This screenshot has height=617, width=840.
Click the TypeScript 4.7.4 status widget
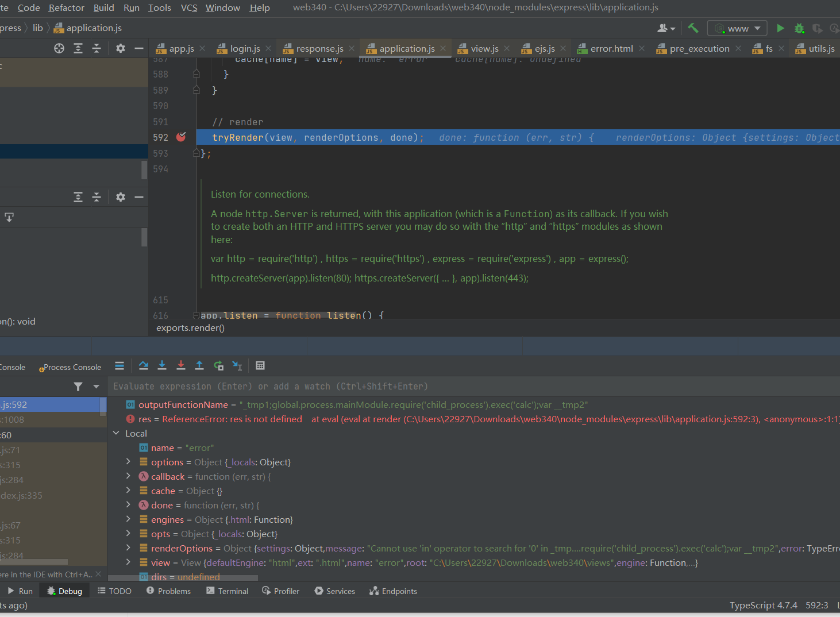point(763,605)
